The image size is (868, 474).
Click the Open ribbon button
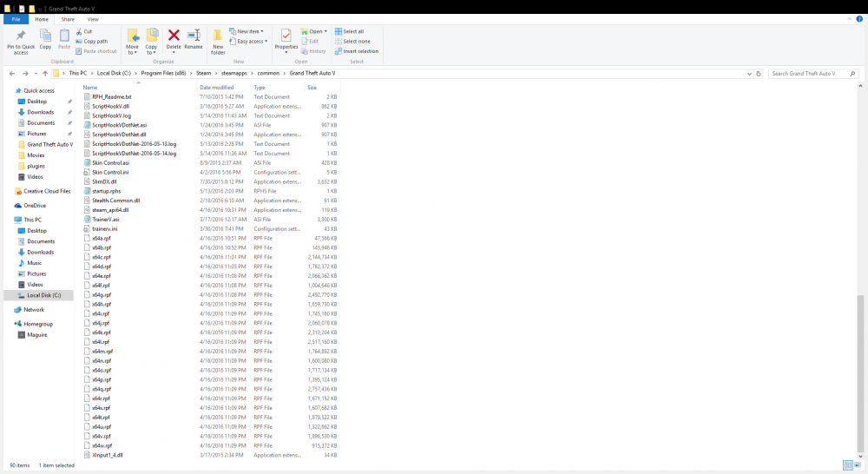click(313, 31)
